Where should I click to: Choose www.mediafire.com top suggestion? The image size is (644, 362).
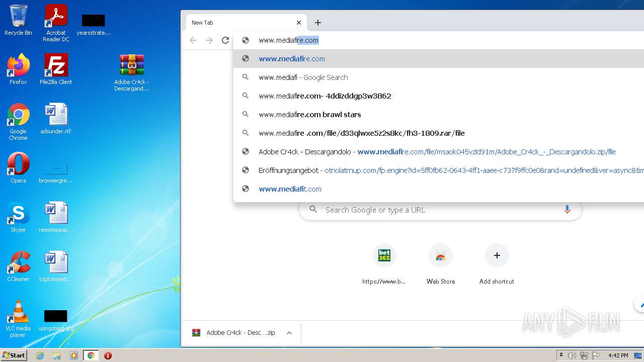[x=439, y=59]
